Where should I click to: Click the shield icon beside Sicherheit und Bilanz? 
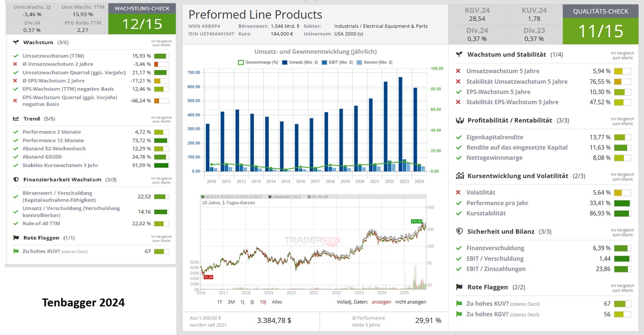point(459,231)
